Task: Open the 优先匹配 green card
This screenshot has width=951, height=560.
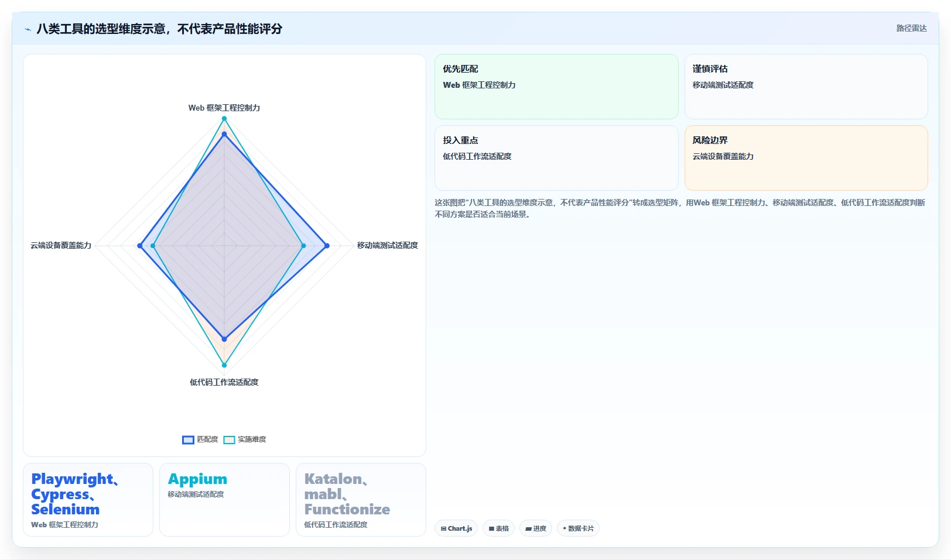Action: point(556,87)
